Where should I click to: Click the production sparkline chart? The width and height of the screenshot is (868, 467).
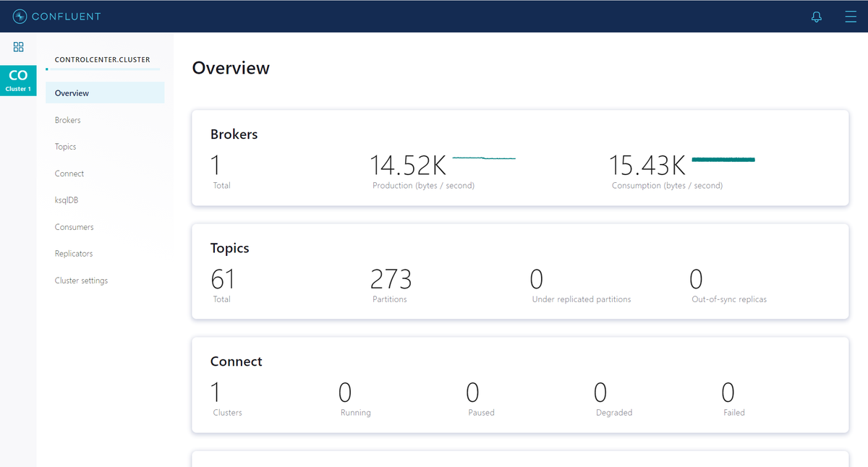(484, 158)
